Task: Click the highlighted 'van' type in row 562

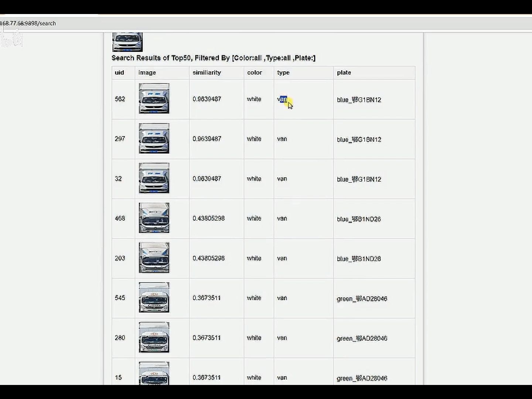Action: (x=282, y=99)
